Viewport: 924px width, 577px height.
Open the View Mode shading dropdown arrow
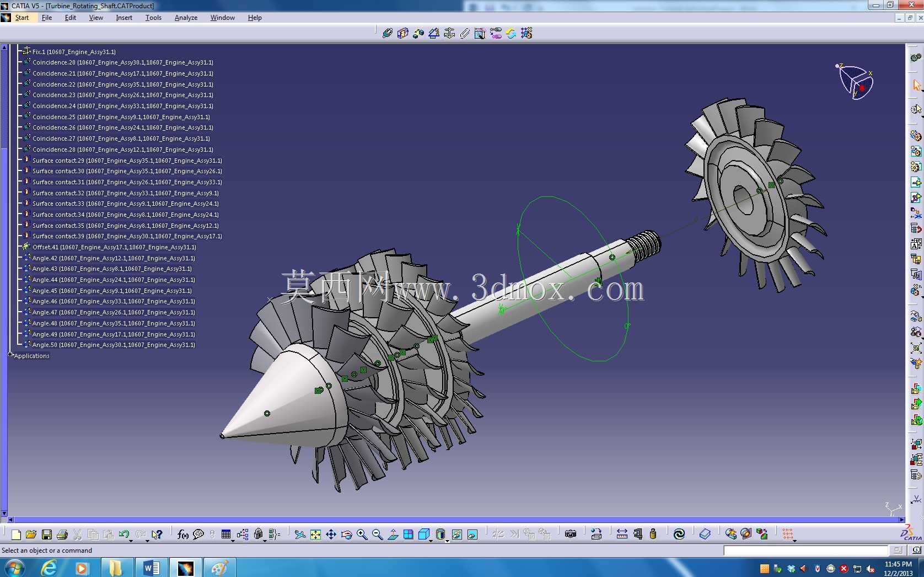coord(447,541)
